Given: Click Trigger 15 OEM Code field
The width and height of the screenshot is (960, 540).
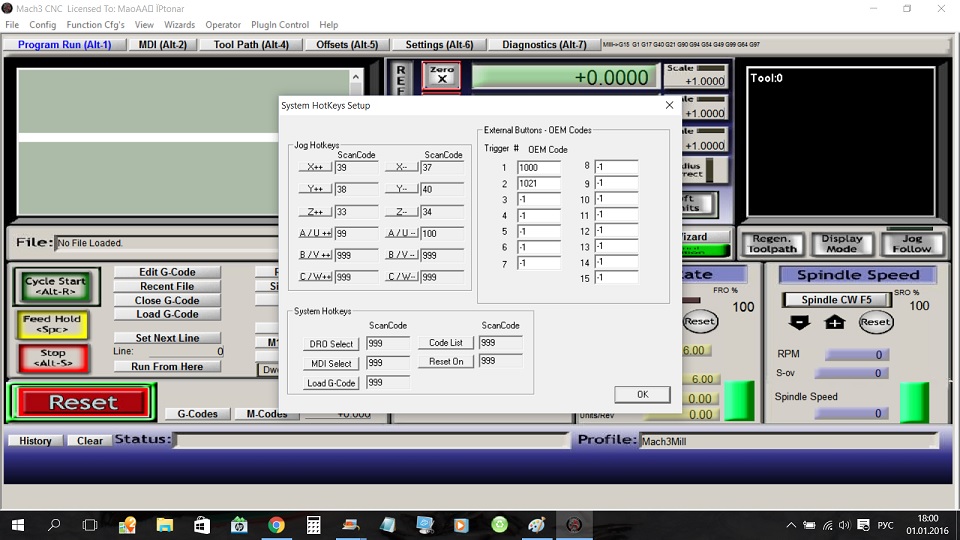Looking at the screenshot, I should tap(617, 278).
